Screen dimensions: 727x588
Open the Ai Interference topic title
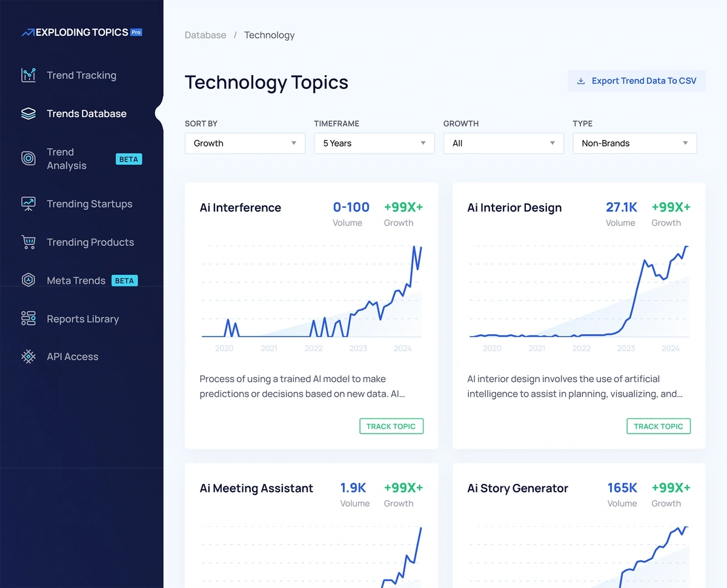(241, 208)
